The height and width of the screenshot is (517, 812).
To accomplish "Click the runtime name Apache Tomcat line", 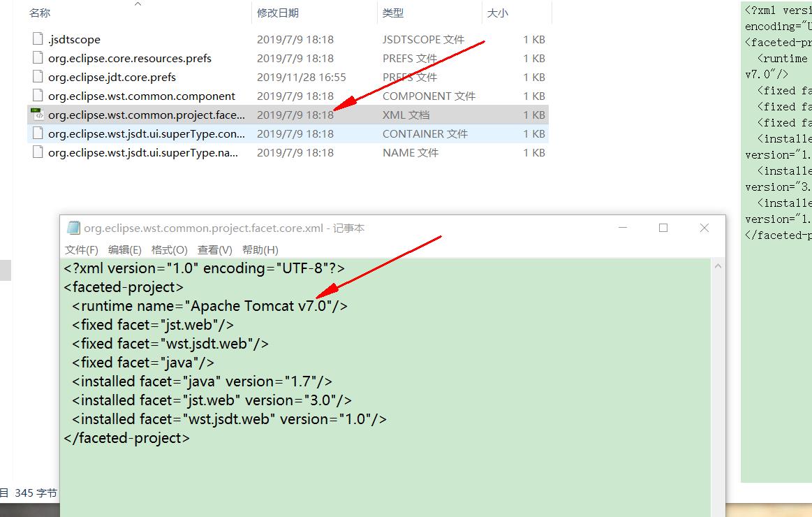I will click(x=209, y=306).
